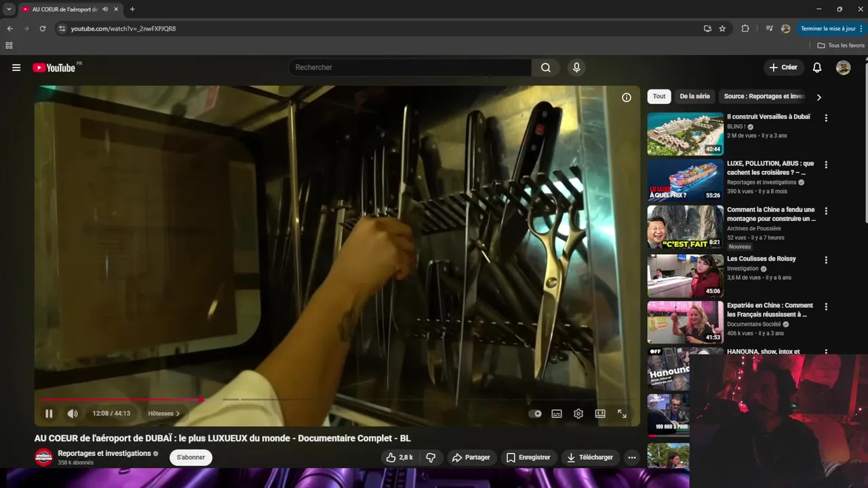The width and height of the screenshot is (868, 488).
Task: Select the Tout filter chip
Action: click(659, 96)
